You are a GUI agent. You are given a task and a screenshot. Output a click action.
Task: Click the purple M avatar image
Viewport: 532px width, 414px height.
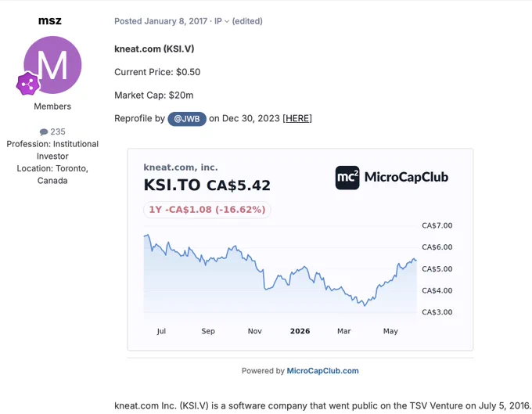tap(52, 65)
